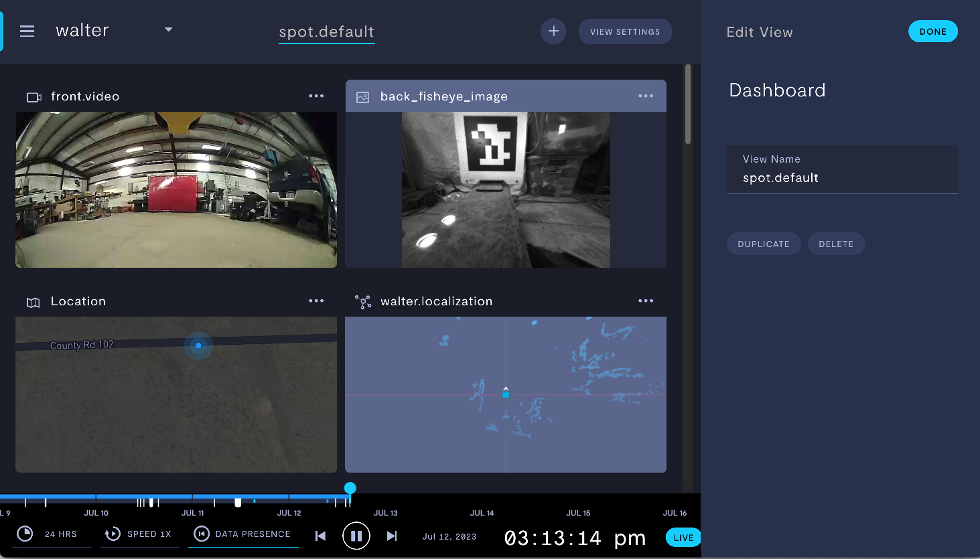Duplicate the current view
Screen dimensions: 980x559
764,244
